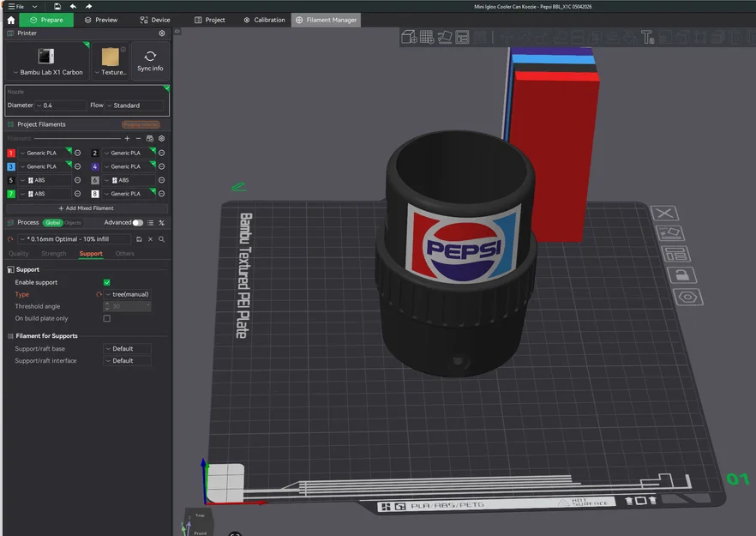Reset the support Type value arrow
The width and height of the screenshot is (756, 536).
click(x=99, y=294)
